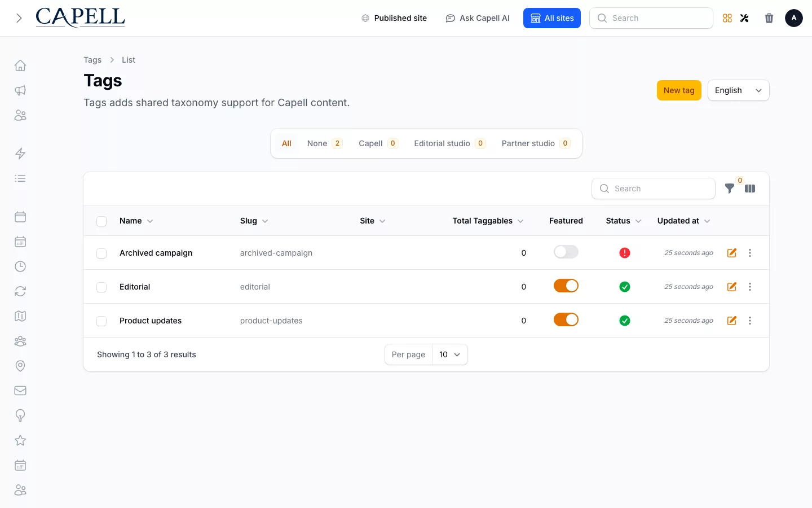Open the Home icon in sidebar
Viewport: 812px width, 508px height.
tap(20, 65)
